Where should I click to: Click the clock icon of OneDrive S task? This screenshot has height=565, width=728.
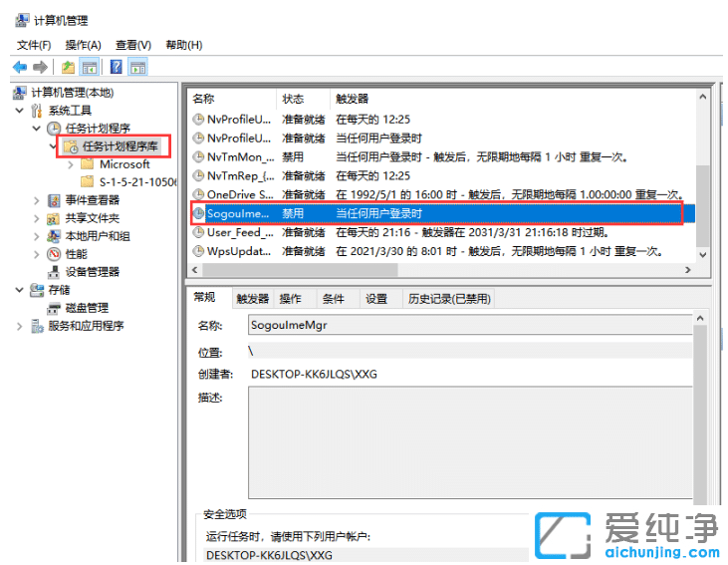coord(198,194)
